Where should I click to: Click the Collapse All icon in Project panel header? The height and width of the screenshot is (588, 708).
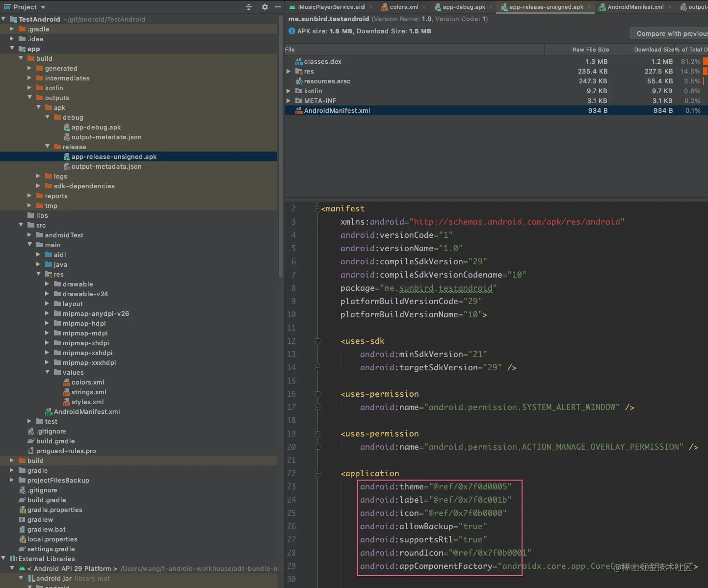(249, 7)
